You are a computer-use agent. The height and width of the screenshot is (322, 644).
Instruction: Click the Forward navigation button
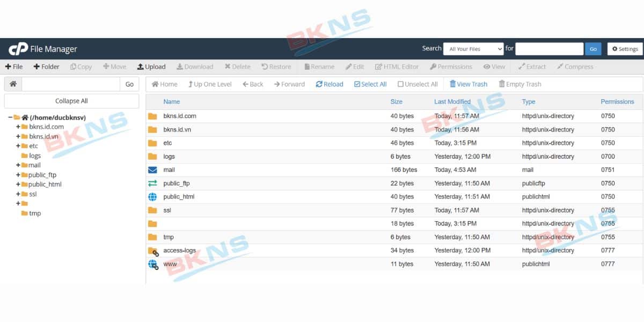point(289,84)
